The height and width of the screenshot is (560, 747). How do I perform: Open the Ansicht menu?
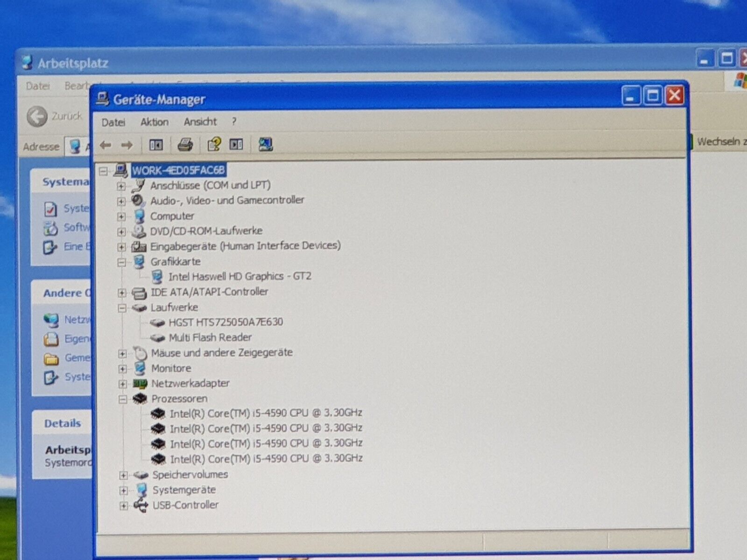point(200,122)
